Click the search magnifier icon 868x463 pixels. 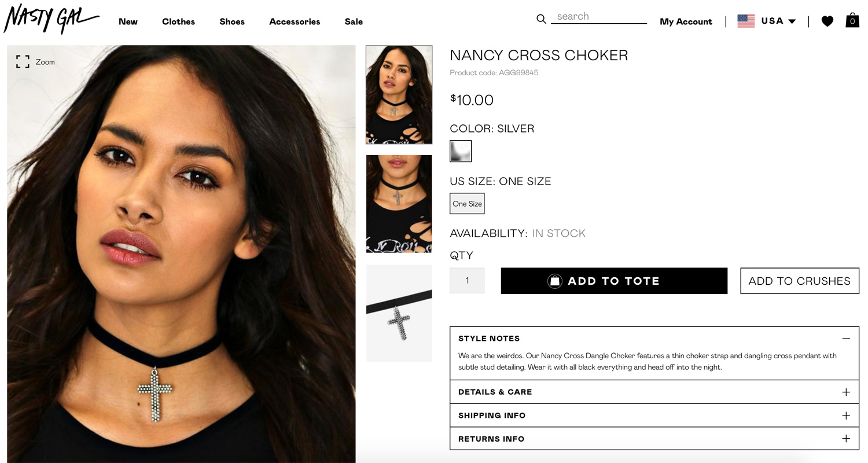point(541,19)
